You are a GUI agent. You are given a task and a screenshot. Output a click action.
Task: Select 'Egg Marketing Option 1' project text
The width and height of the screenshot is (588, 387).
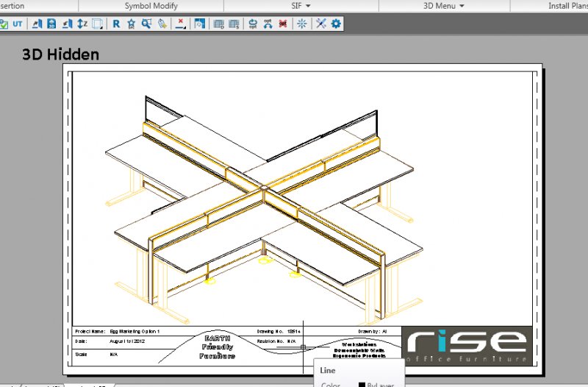135,331
